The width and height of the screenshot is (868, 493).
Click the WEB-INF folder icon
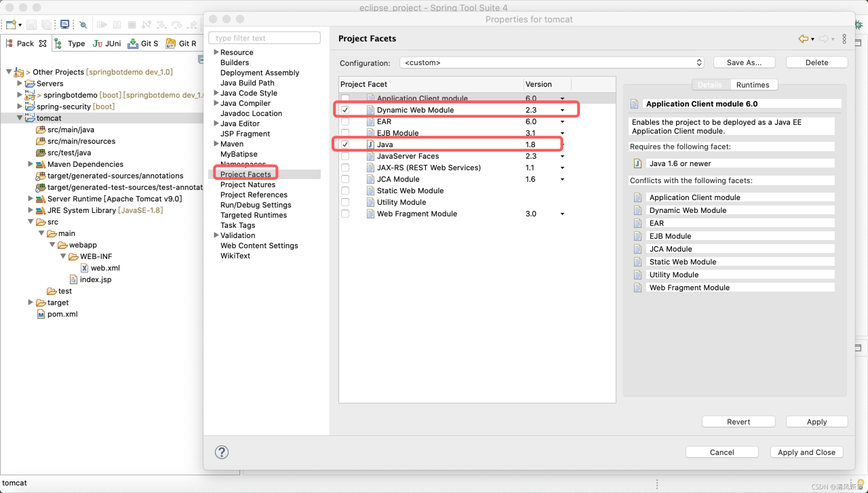73,256
